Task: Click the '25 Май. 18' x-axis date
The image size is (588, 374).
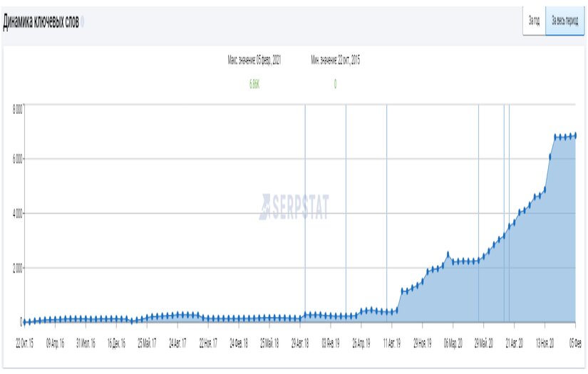Action: point(269,343)
